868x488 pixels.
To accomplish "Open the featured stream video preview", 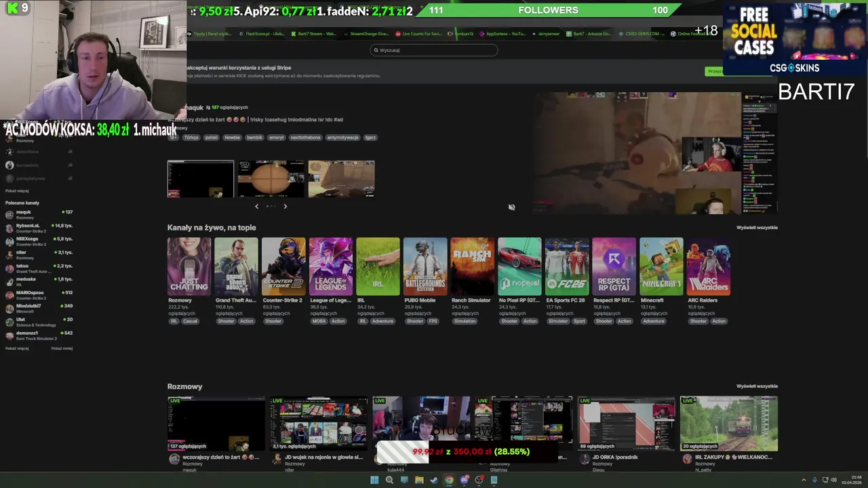I will (654, 152).
